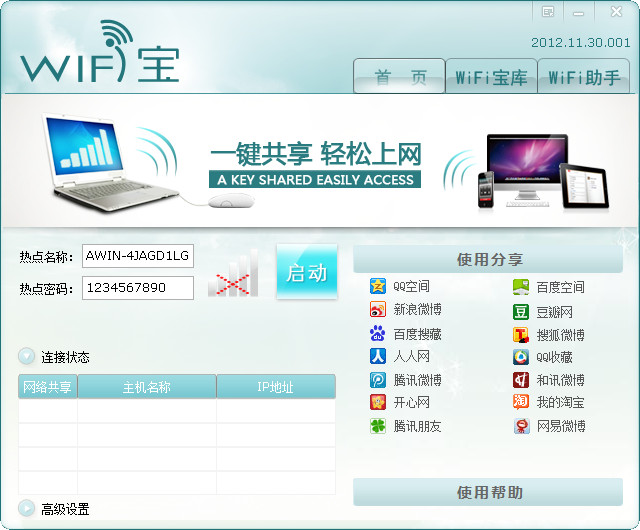Click the 一键共享 轻松上网 banner

pyautogui.click(x=315, y=164)
